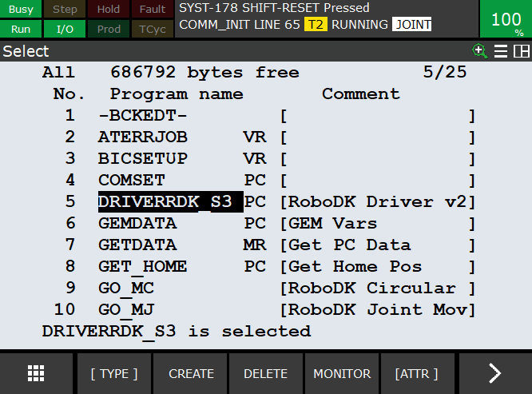Click the next page arrow icon
The height and width of the screenshot is (394, 532).
click(494, 373)
